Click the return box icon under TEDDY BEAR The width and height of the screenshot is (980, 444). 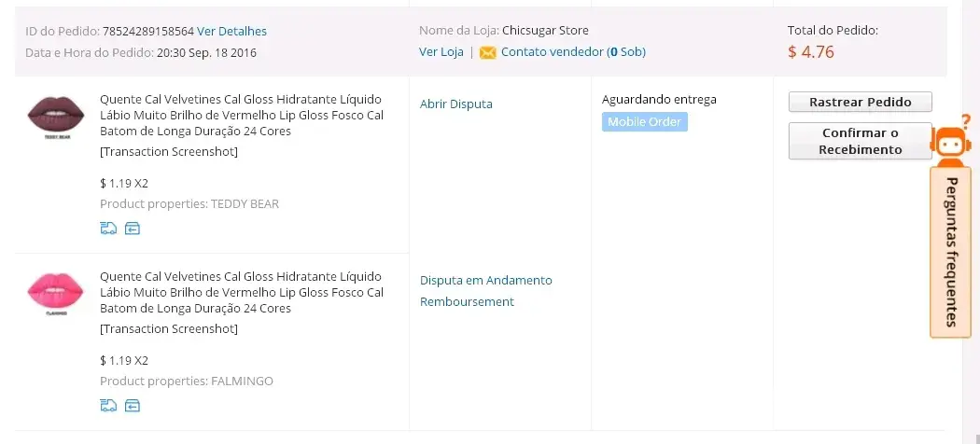click(x=133, y=228)
